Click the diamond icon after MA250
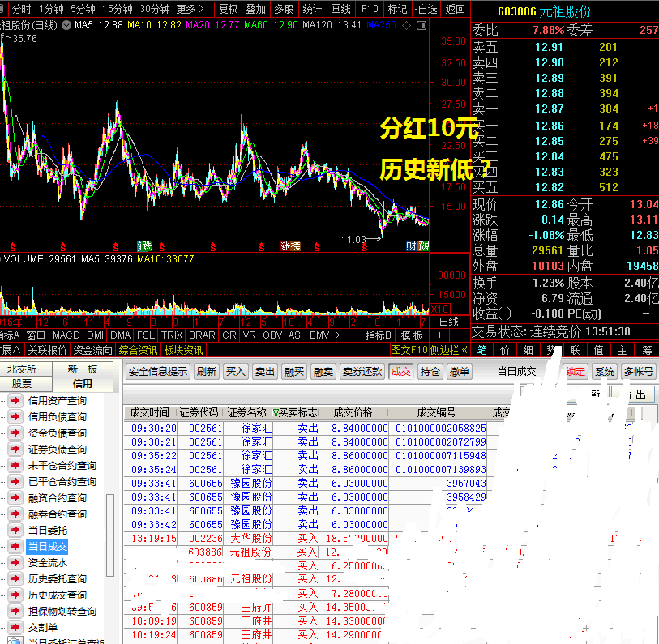The width and height of the screenshot is (659, 644). 406,25
